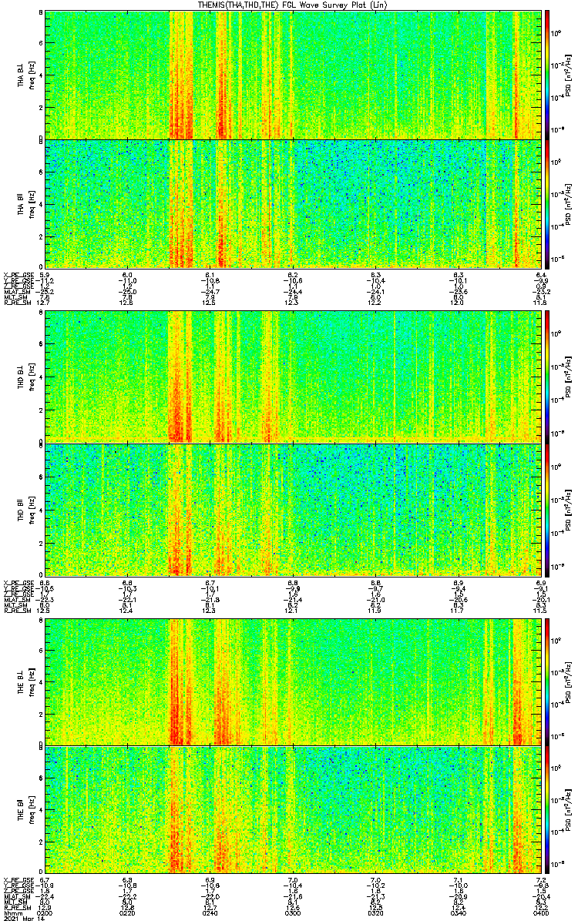The width and height of the screenshot is (578, 924).
Task: Click the THD B-parallel spectrogram panel
Action: coord(293,510)
